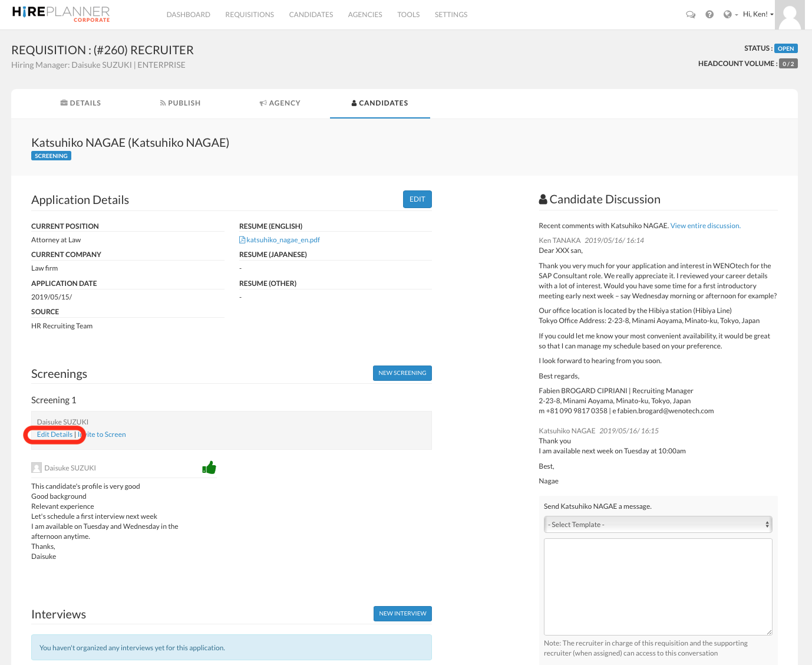Switch to the Details tab
Viewport: 812px width, 665px height.
pos(81,103)
